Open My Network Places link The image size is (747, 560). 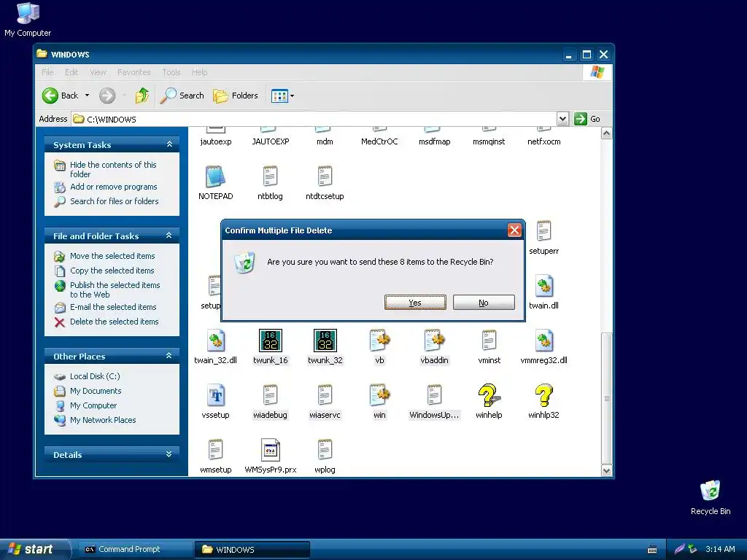103,420
